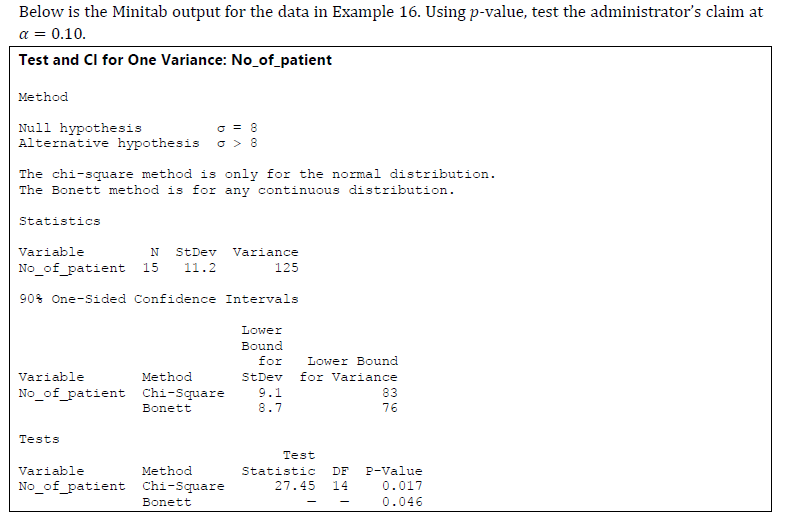791x521 pixels.
Task: Select the DF value 14
Action: [340, 486]
